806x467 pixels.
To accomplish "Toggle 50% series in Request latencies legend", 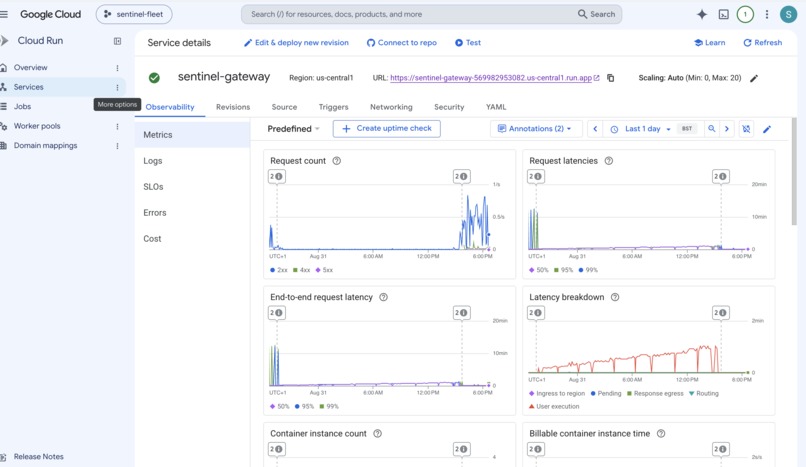I will 539,270.
